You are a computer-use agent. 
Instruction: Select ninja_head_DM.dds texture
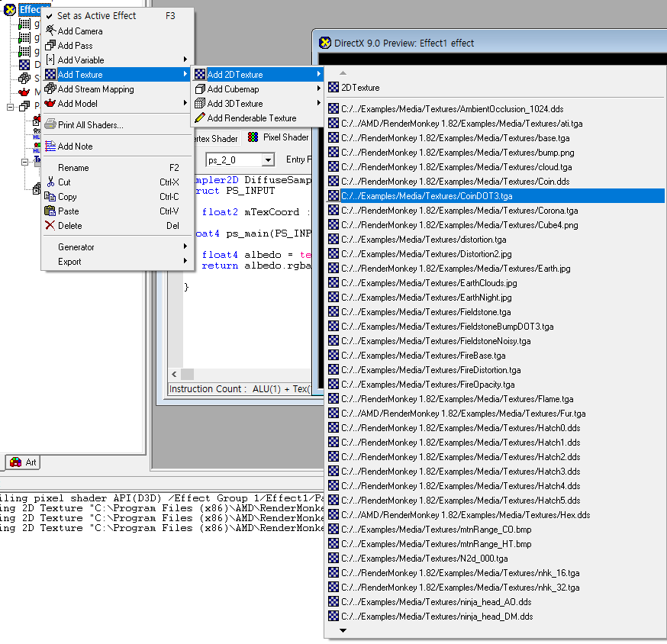click(496, 616)
